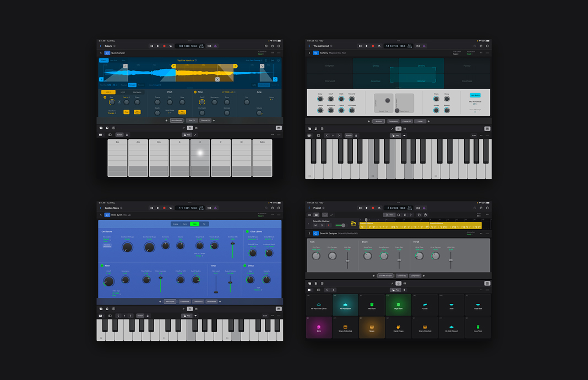This screenshot has width=588, height=380.
Task: Tap the Drum Kit Designer plugin icon
Action: coord(315,234)
